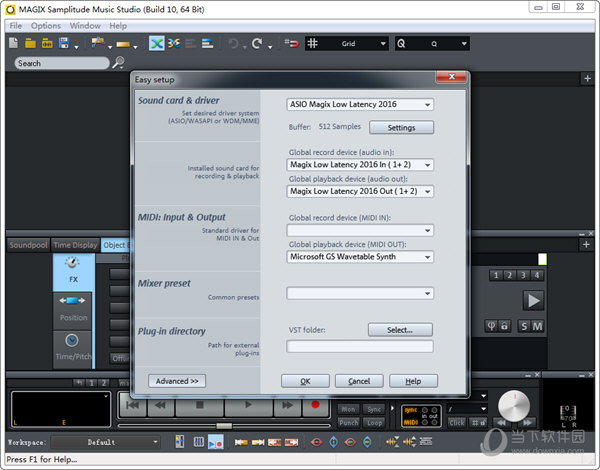Open the mouse mode tool dropdown arrow
The image size is (600, 470).
(110, 47)
